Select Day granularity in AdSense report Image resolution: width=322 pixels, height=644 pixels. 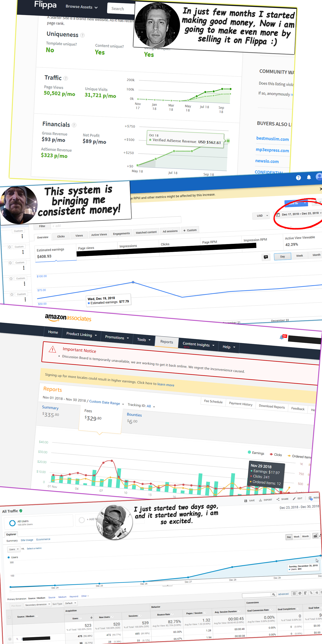pyautogui.click(x=282, y=257)
